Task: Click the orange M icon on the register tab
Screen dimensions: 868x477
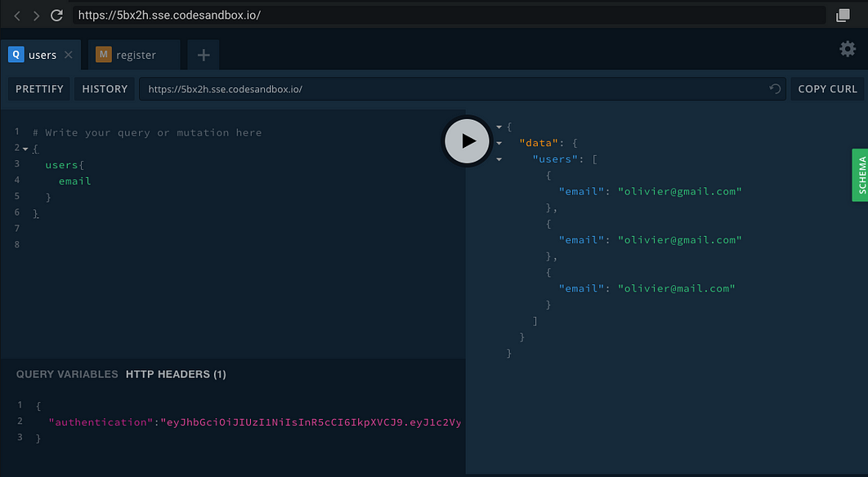Action: click(x=104, y=54)
